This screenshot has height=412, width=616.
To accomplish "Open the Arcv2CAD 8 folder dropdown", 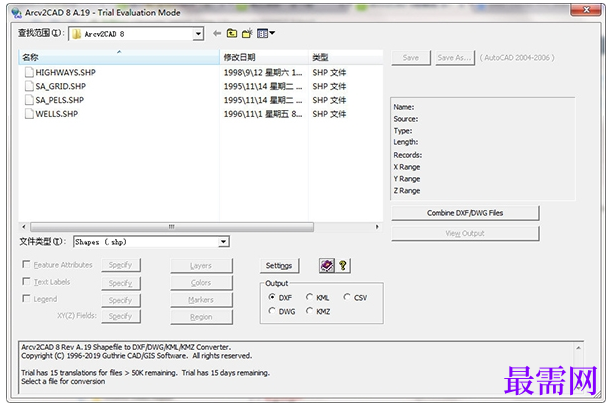I will coord(198,34).
